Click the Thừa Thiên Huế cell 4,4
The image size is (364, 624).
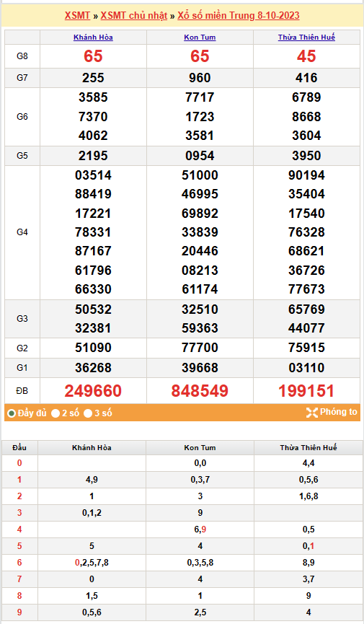tap(308, 463)
